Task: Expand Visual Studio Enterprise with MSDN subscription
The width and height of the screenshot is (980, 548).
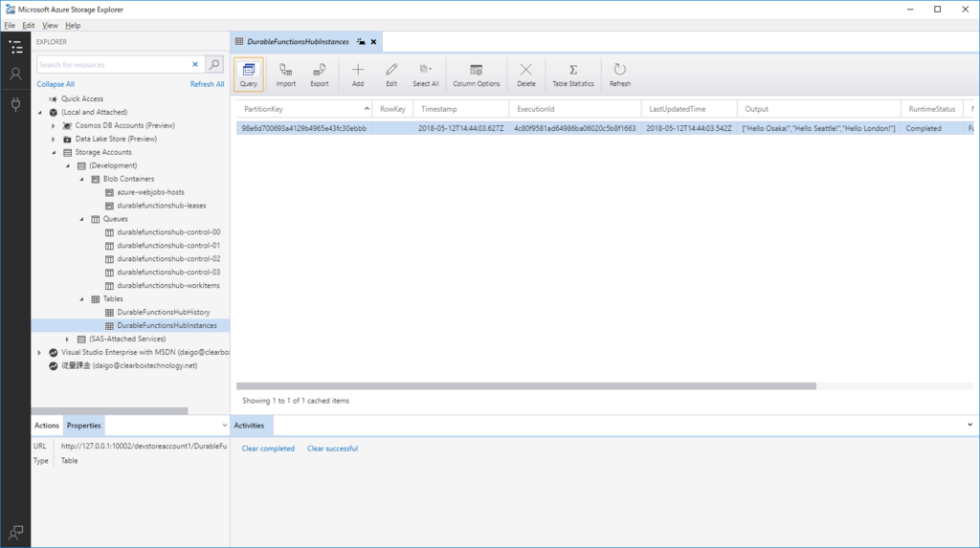Action: pos(40,352)
